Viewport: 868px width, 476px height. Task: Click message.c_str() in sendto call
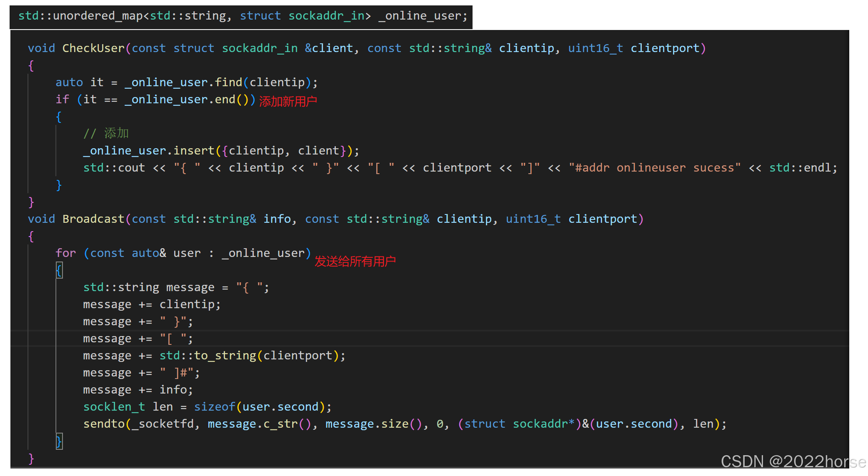pos(259,424)
